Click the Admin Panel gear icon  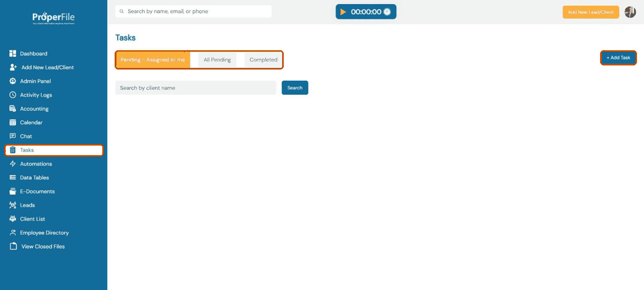pos(12,81)
